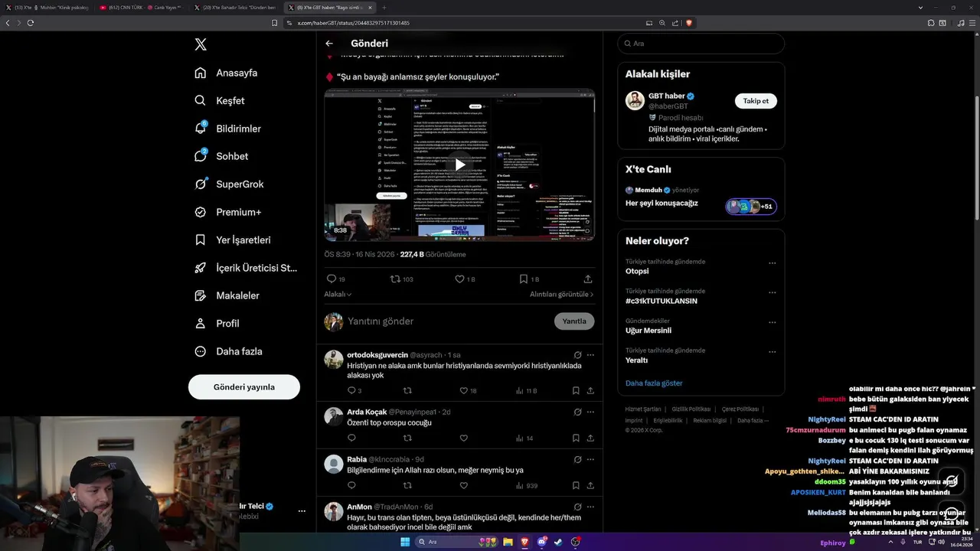980x551 pixels.
Task: Open options for #c31kTUTUKLANSIN trend
Action: [772, 292]
